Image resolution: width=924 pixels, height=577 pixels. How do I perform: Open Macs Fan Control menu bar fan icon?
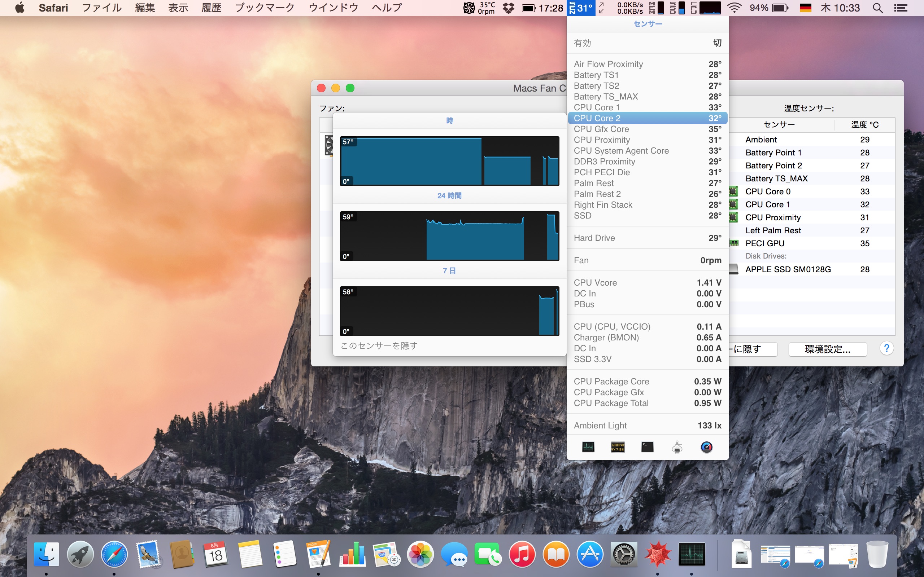[x=469, y=8]
